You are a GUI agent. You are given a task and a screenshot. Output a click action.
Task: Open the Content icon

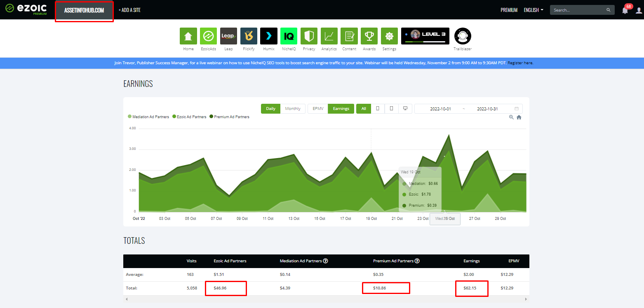(349, 36)
